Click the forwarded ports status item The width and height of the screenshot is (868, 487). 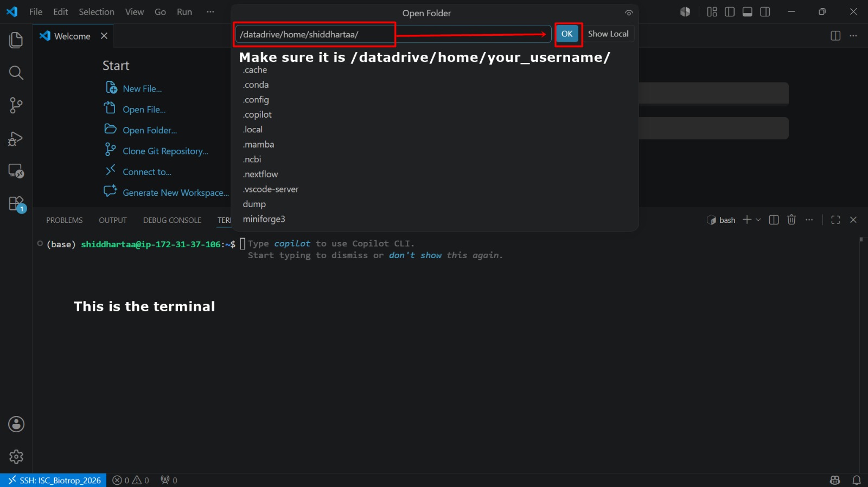[x=169, y=480]
